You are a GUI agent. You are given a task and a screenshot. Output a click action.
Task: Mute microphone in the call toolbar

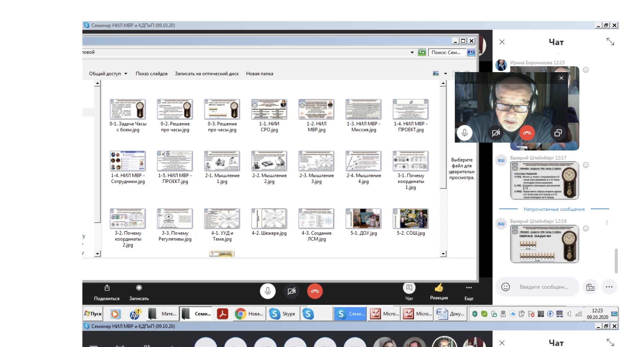point(268,291)
